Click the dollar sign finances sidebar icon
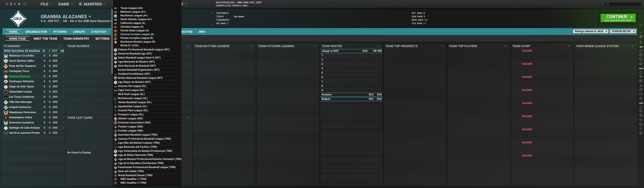 point(641,129)
